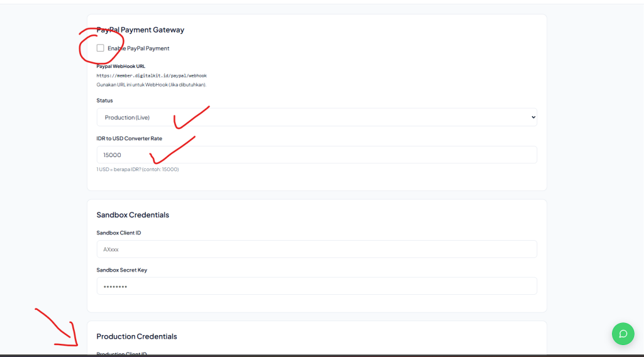
Task: Click the 'Sandbox Secret Key' label
Action: pyautogui.click(x=121, y=270)
